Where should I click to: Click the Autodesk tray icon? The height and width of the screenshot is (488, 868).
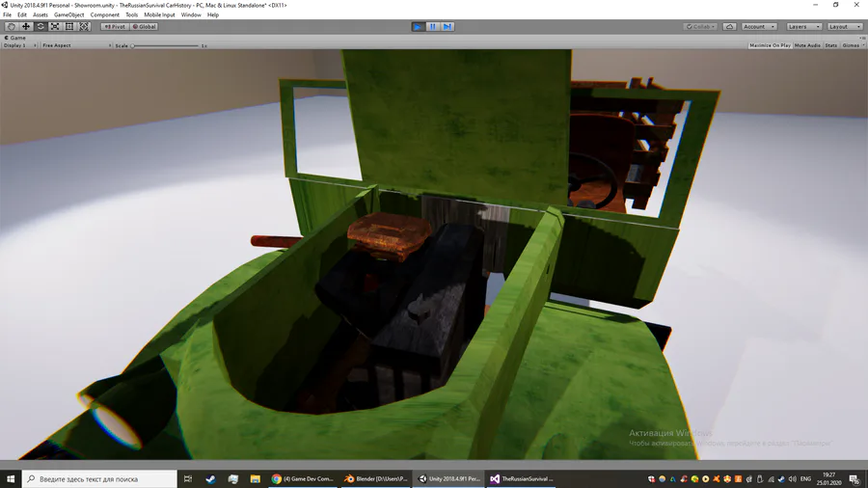[673, 479]
